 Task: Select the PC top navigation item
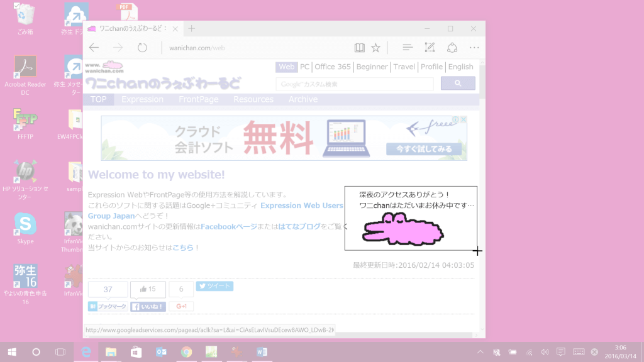pos(304,67)
